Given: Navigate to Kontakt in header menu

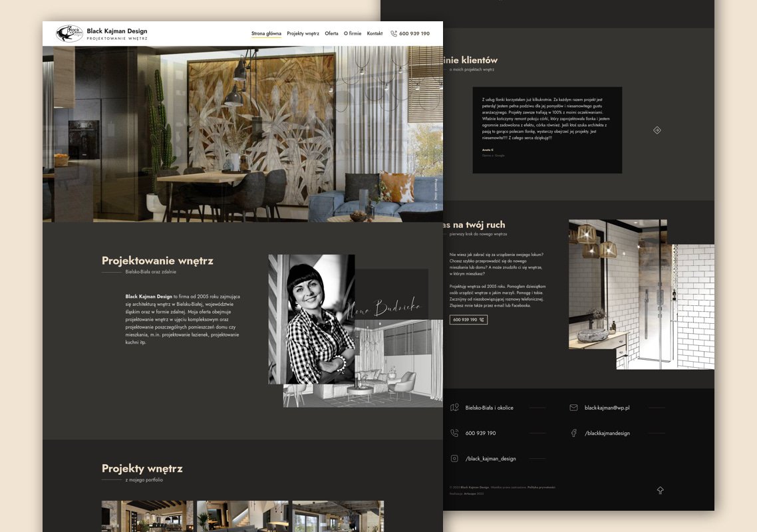Looking at the screenshot, I should coord(375,33).
